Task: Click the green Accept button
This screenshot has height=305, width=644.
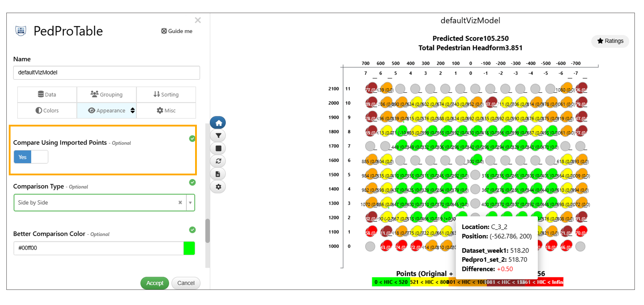Action: [155, 283]
